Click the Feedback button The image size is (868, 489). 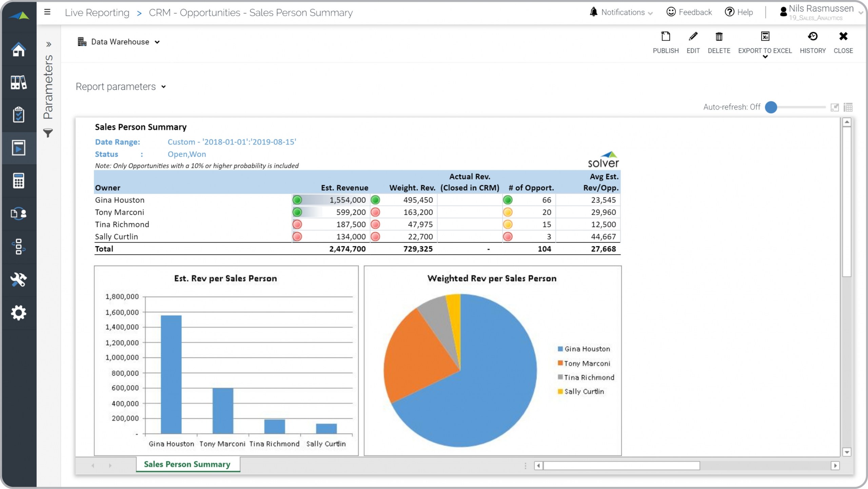pyautogui.click(x=689, y=12)
